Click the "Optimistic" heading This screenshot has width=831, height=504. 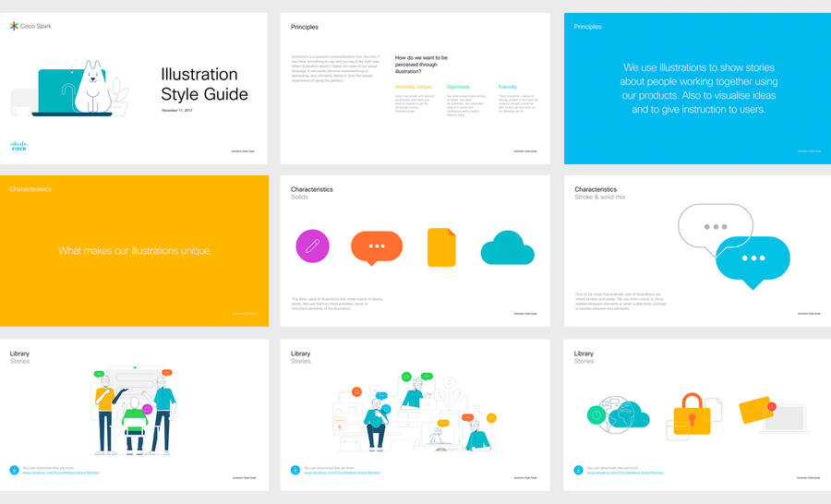coord(458,87)
